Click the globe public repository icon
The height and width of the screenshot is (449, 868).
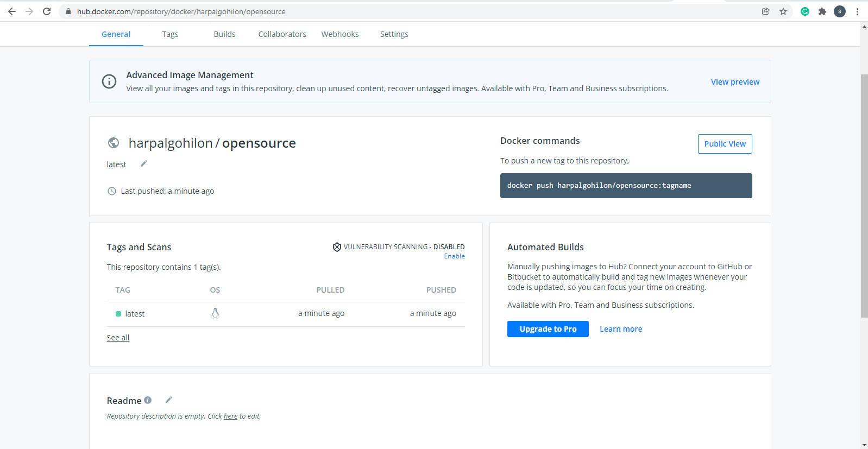pyautogui.click(x=114, y=143)
